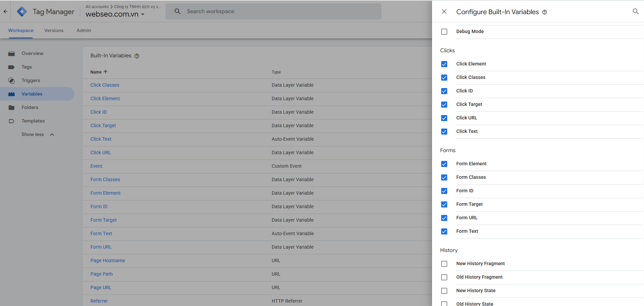Open the Click Classes variable link
The width and height of the screenshot is (644, 306).
click(105, 85)
